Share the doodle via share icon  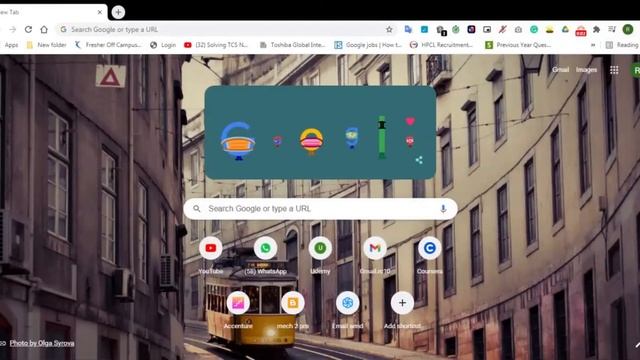(419, 160)
